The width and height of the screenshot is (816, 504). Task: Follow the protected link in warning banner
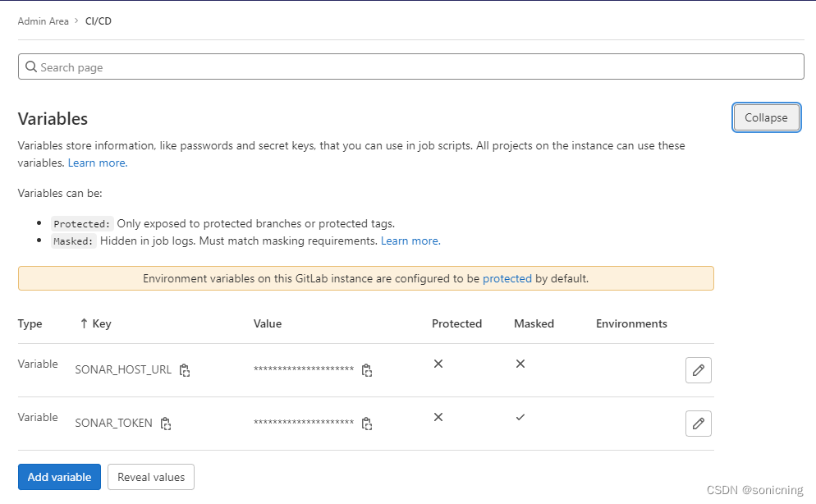click(x=507, y=278)
